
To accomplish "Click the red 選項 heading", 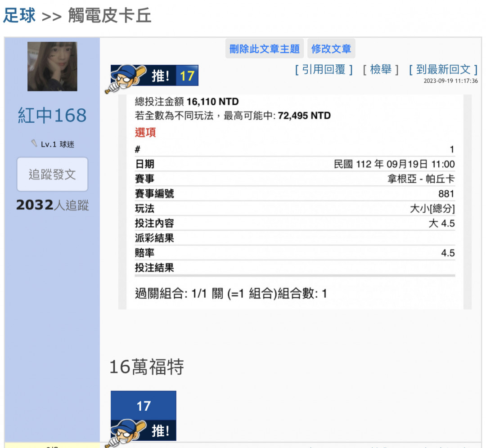I will click(145, 132).
